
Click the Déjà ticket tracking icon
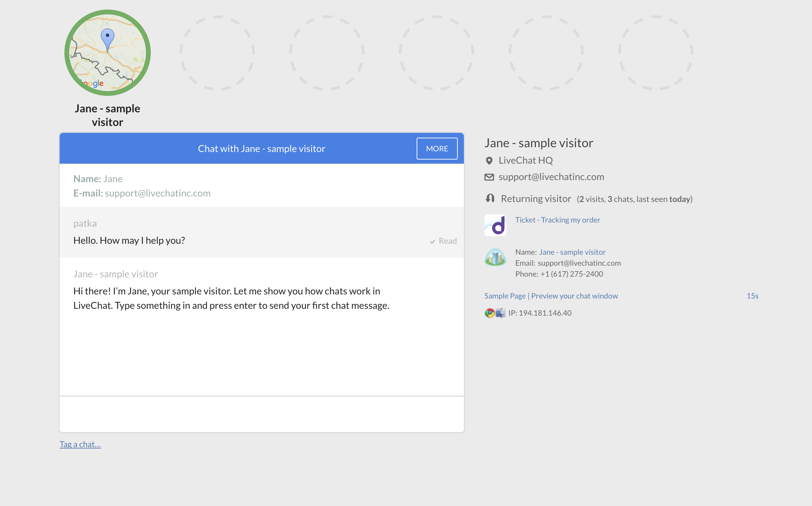(496, 224)
